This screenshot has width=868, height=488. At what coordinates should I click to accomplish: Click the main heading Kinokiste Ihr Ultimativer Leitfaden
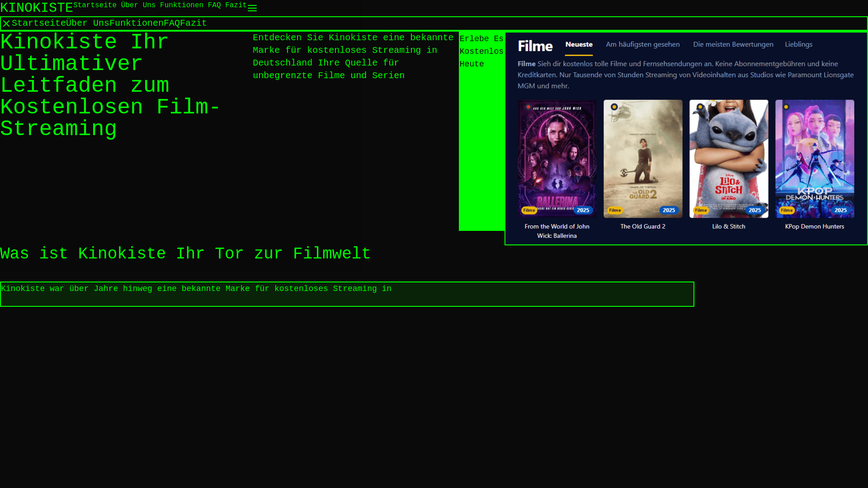[x=110, y=85]
